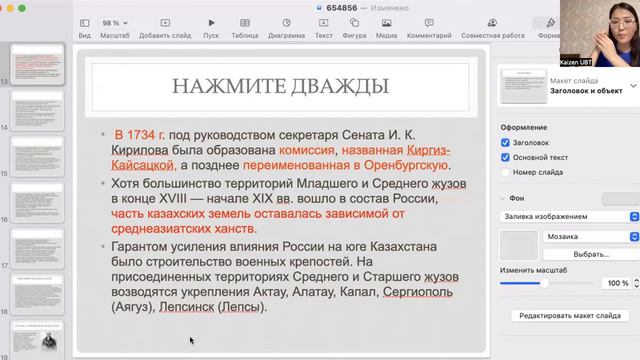The image size is (640, 360).
Task: Click the word 'Лепсинск' in last bullet
Action: (187, 307)
